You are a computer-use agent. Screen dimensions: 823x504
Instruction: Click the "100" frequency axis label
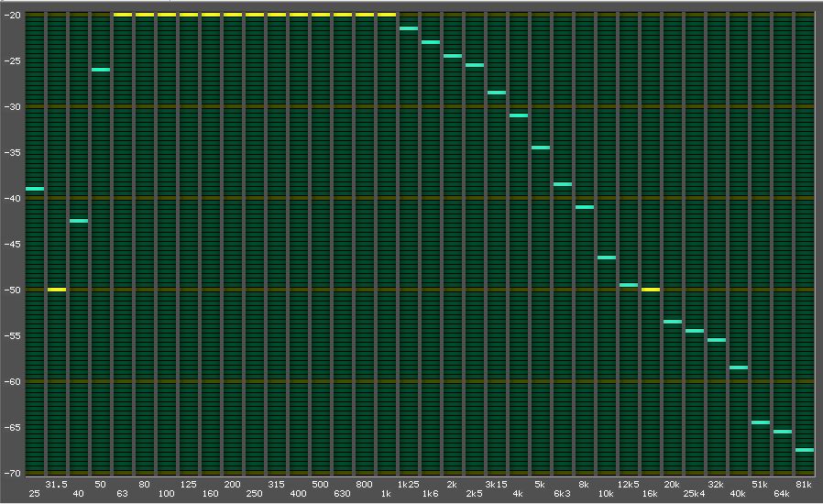(x=167, y=494)
